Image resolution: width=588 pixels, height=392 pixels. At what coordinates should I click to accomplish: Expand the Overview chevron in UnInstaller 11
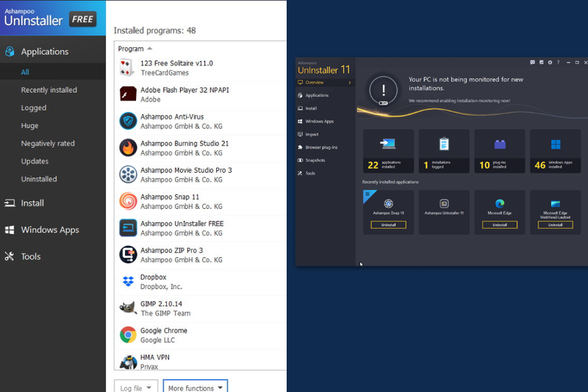(x=350, y=82)
